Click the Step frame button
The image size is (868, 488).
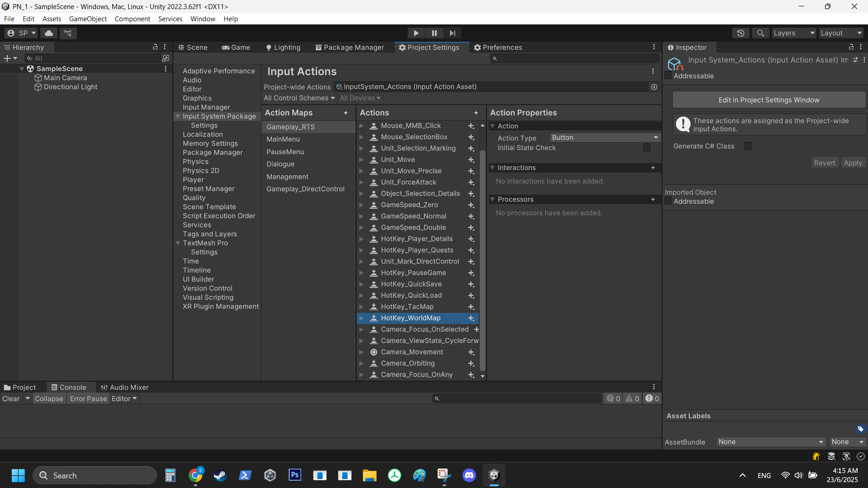click(453, 33)
